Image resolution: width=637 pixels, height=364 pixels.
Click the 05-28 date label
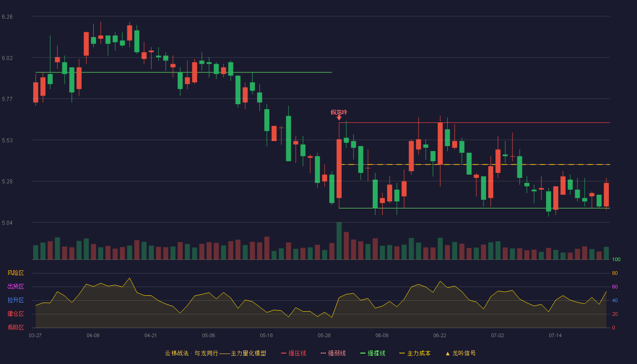click(x=324, y=335)
